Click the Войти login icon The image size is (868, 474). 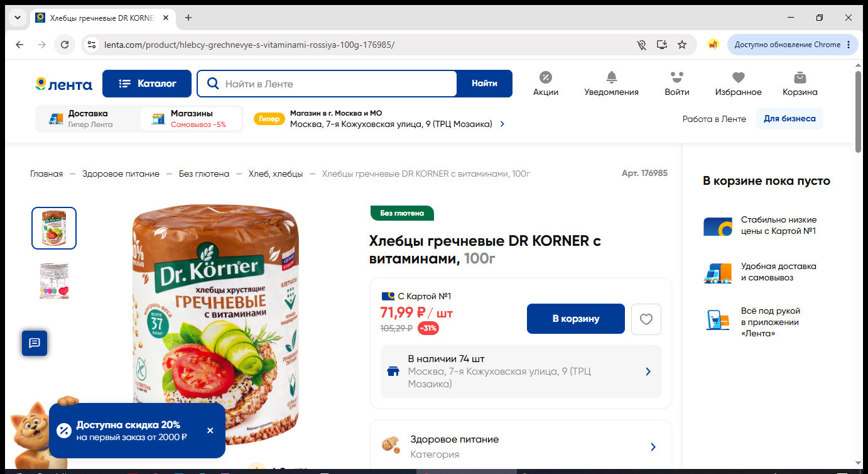click(x=676, y=77)
